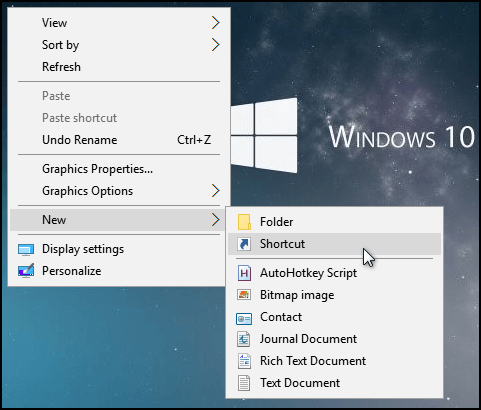Viewport: 481px width, 410px height.
Task: Expand the View submenu arrow
Action: (x=216, y=23)
